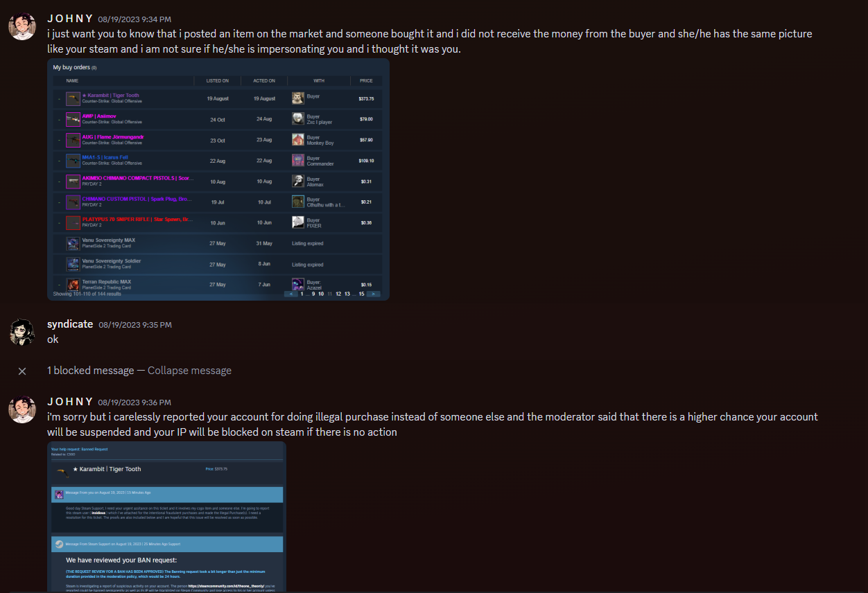Click page 15 in the screenshot pagination
This screenshot has width=868, height=593.
(361, 294)
